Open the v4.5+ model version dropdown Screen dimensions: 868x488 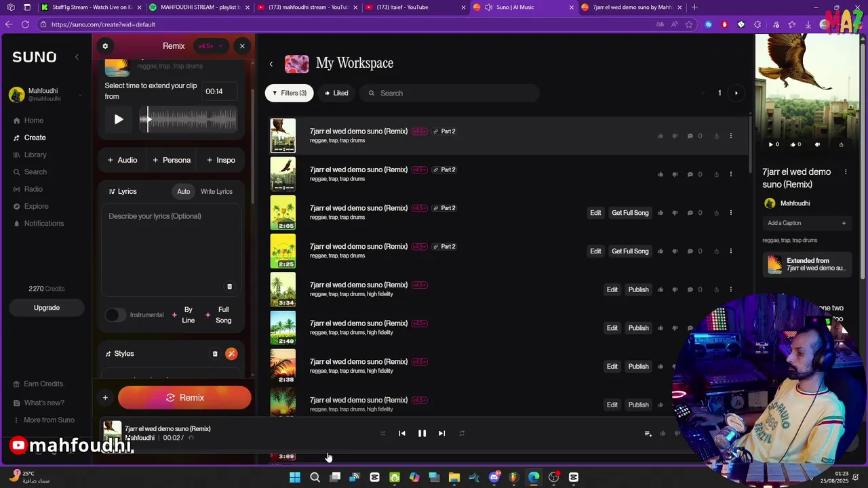(x=210, y=46)
